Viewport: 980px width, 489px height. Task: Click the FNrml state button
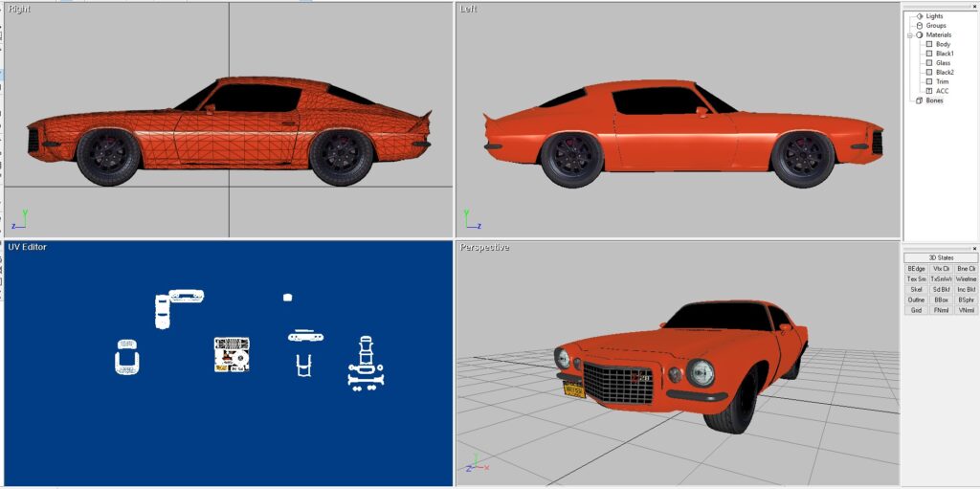pyautogui.click(x=942, y=310)
